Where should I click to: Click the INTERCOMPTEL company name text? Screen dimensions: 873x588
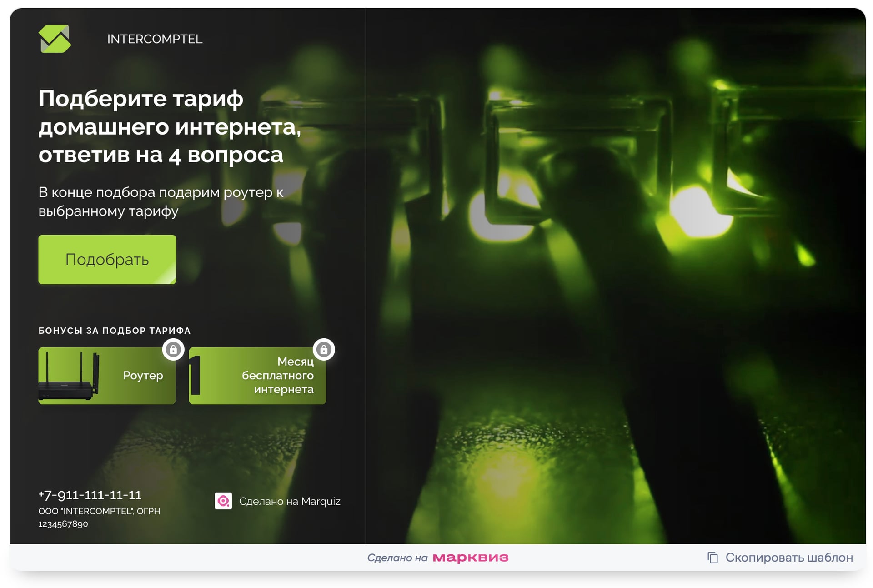pyautogui.click(x=155, y=39)
